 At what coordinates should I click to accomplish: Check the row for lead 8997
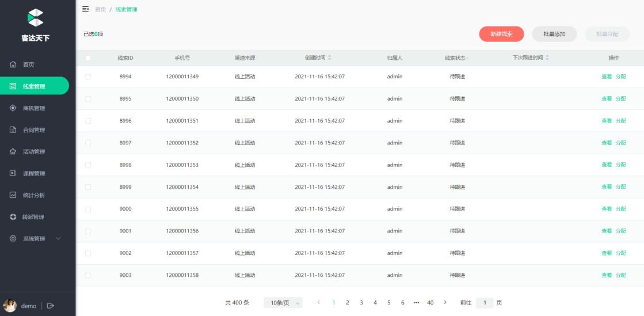[88, 143]
